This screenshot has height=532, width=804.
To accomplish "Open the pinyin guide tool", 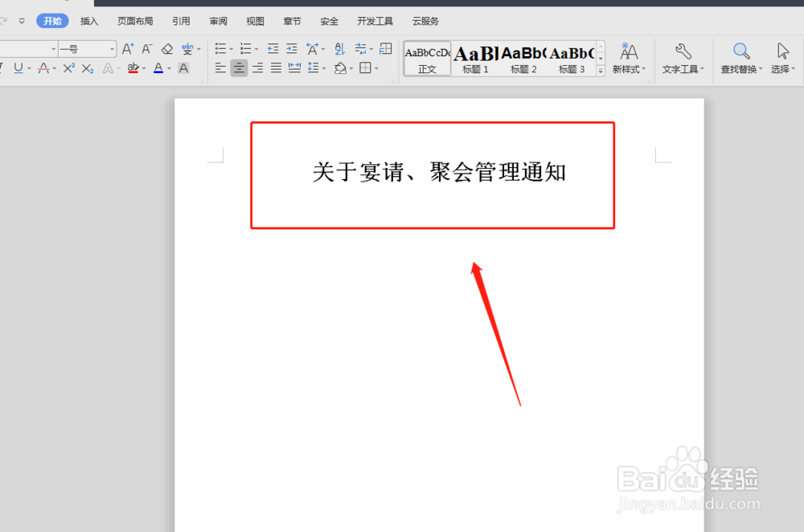I will (x=187, y=48).
